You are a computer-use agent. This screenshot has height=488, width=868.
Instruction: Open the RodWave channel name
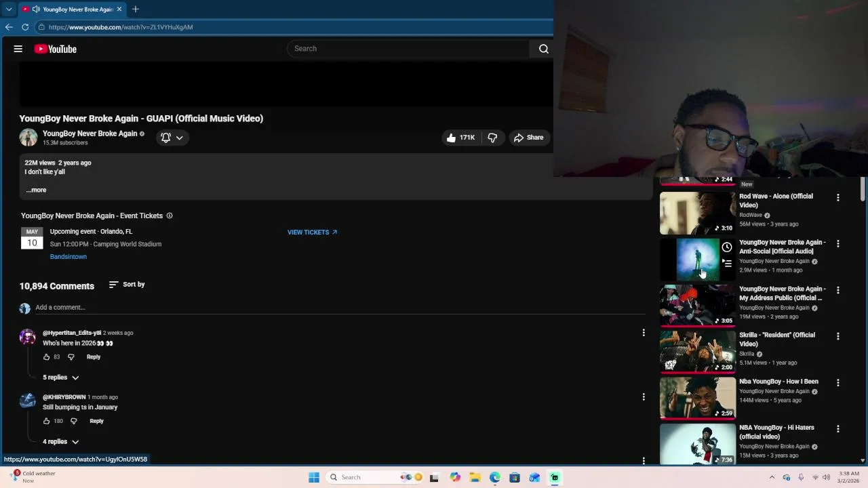[751, 216]
